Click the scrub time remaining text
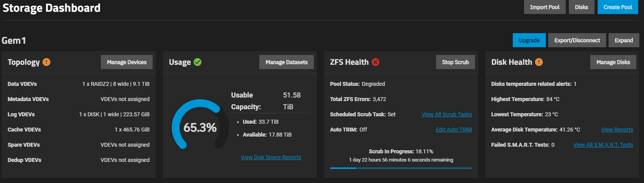Image resolution: width=644 pixels, height=183 pixels. (x=401, y=160)
